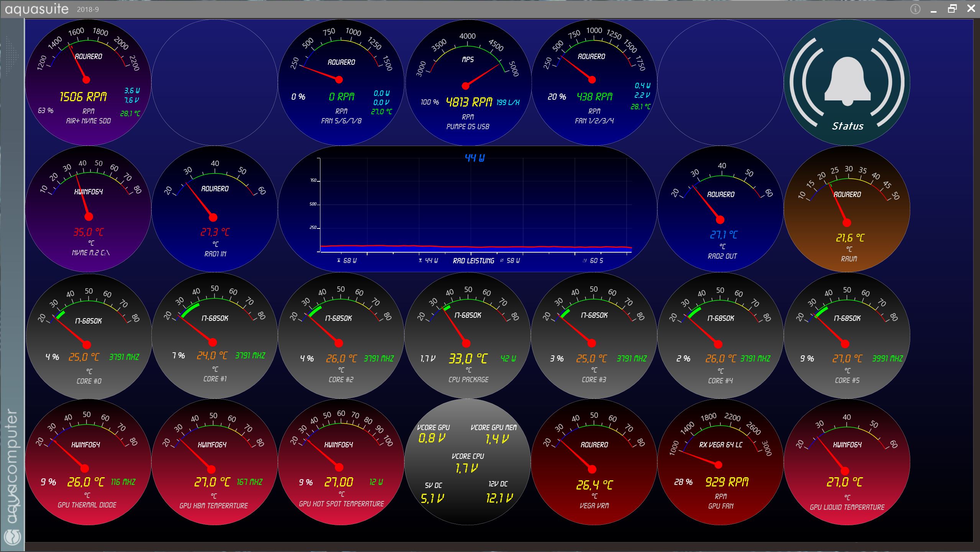
Task: Click the CPU Package gauge
Action: pyautogui.click(x=468, y=335)
